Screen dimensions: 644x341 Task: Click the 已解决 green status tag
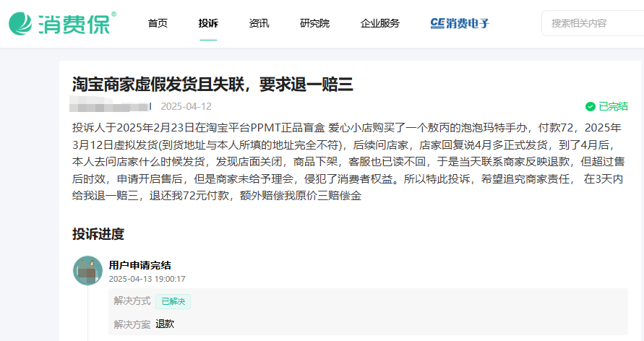(x=173, y=301)
